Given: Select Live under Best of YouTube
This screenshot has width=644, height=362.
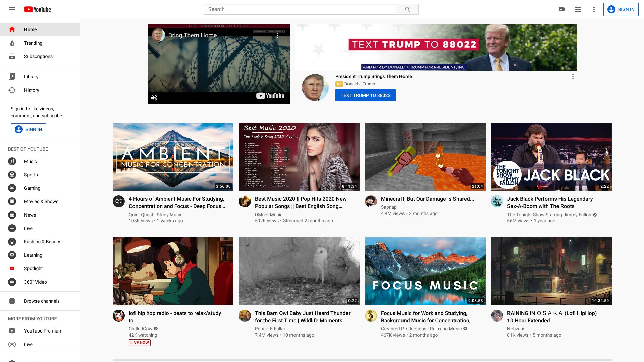Looking at the screenshot, I should coord(40,228).
